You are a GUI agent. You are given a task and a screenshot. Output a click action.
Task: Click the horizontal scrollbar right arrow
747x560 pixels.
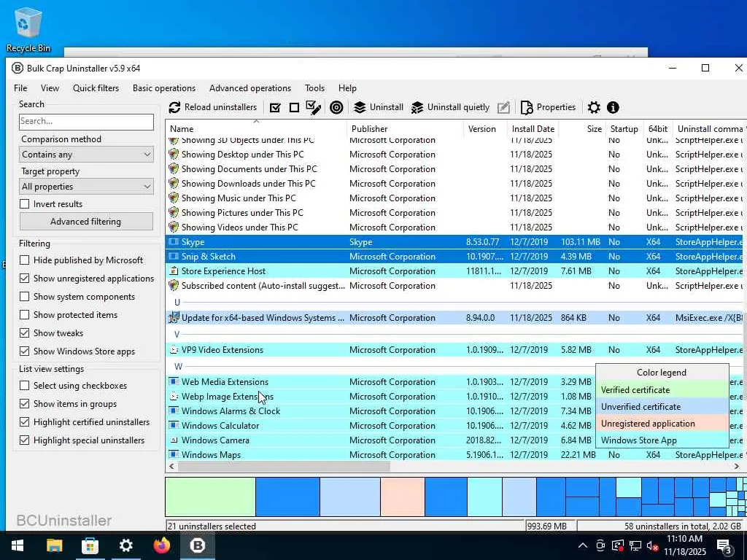tap(737, 467)
